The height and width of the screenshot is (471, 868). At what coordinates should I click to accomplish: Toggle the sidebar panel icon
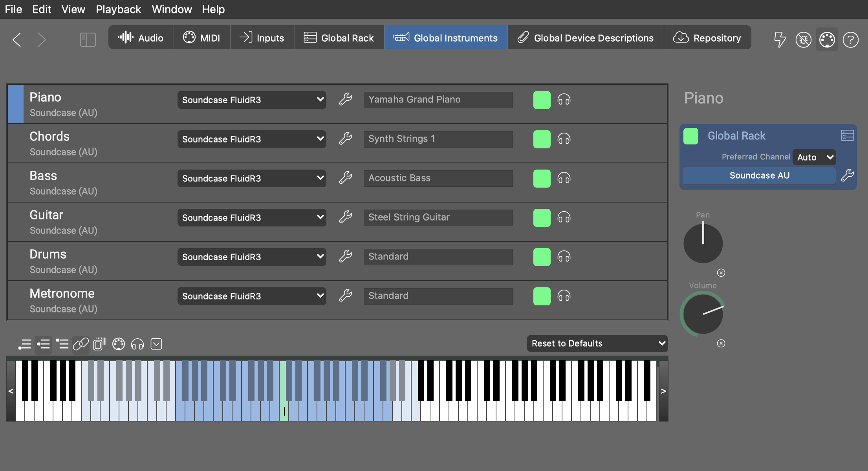click(88, 39)
